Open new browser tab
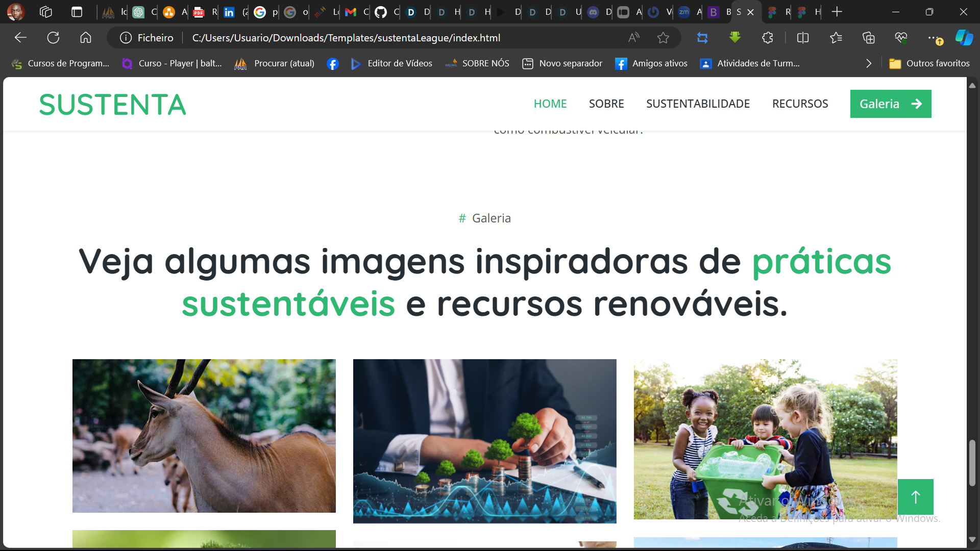The image size is (980, 551). tap(837, 12)
